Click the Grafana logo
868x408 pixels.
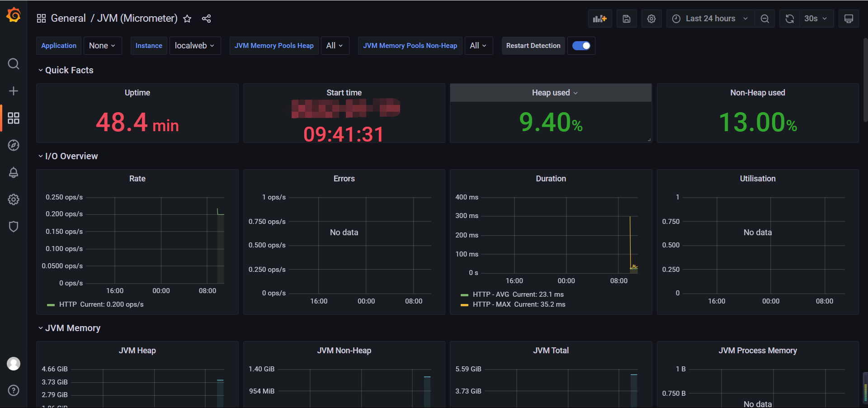click(13, 14)
